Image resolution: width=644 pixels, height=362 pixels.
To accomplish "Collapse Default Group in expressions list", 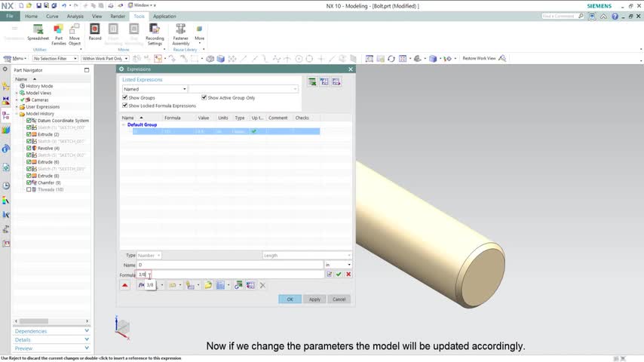I will 123,124.
